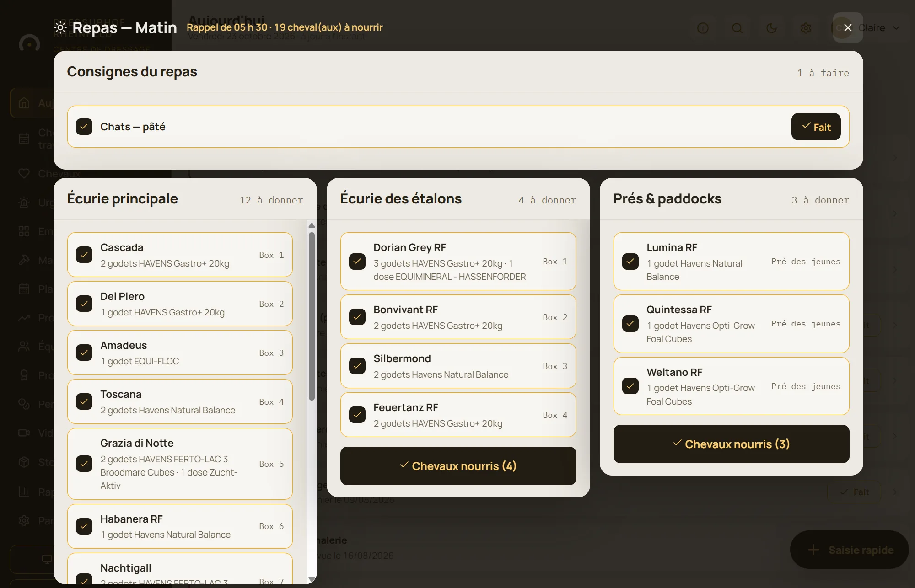Viewport: 915px width, 588px height.
Task: Toggle Grazia di Notte checkbox
Action: [x=84, y=464]
